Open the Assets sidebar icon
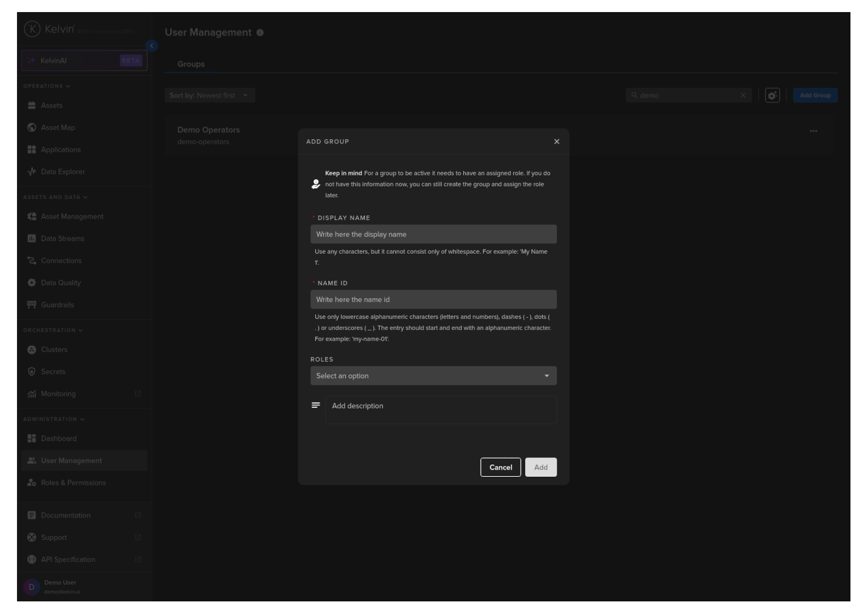This screenshot has width=868, height=614. (32, 105)
